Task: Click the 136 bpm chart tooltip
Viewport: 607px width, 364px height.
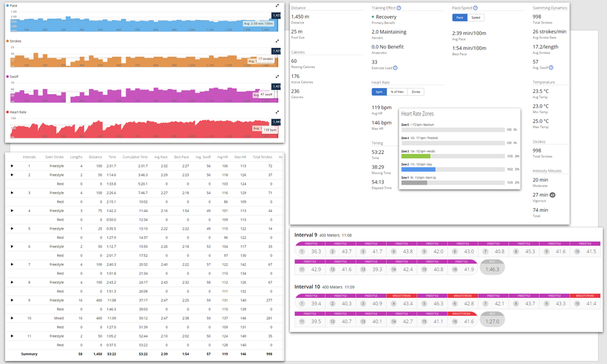Action: [270, 130]
